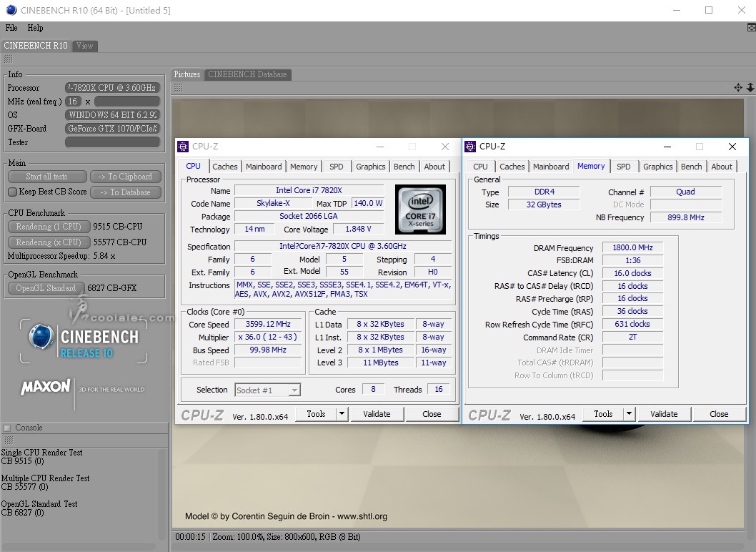Click the grip handle in Pictures panel
Viewport: 756px width, 552px height.
tap(179, 88)
